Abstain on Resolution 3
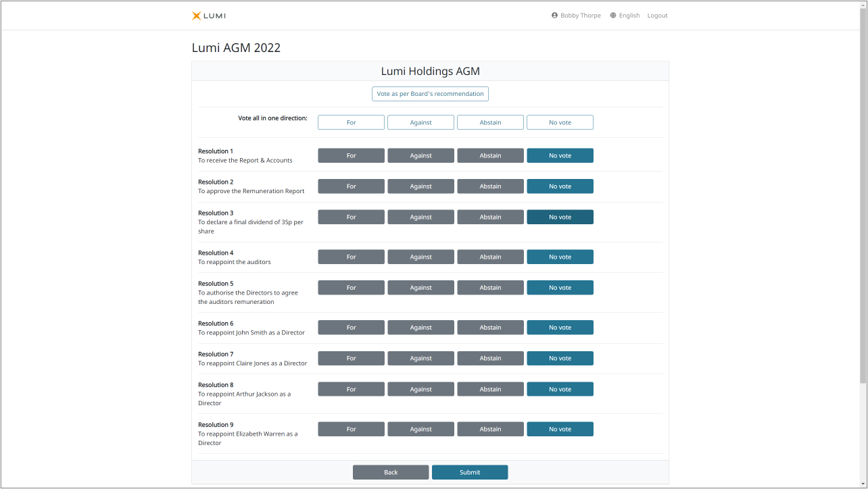The width and height of the screenshot is (868, 489). [490, 217]
